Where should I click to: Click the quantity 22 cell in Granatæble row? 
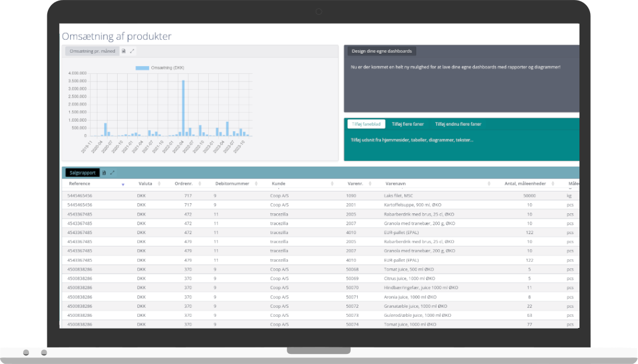pyautogui.click(x=529, y=306)
